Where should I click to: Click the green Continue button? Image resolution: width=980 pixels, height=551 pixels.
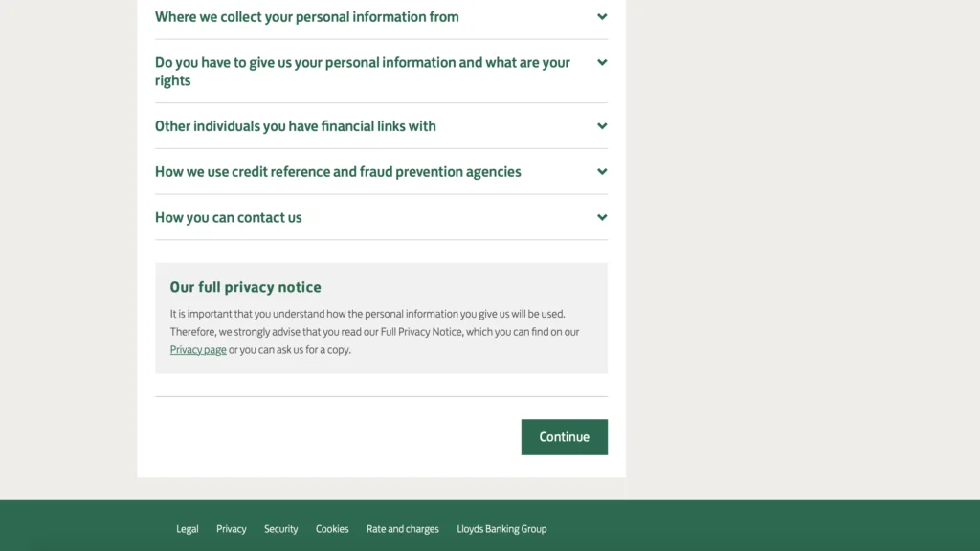pos(565,436)
